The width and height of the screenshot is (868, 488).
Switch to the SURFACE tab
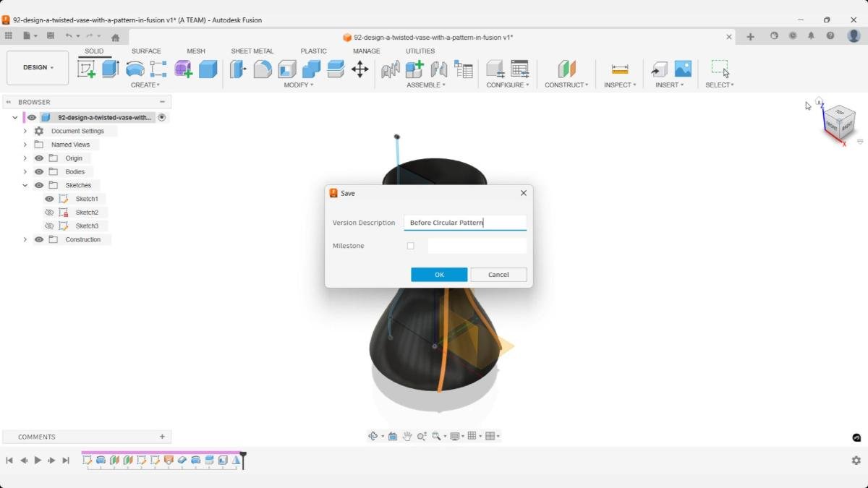click(x=146, y=51)
